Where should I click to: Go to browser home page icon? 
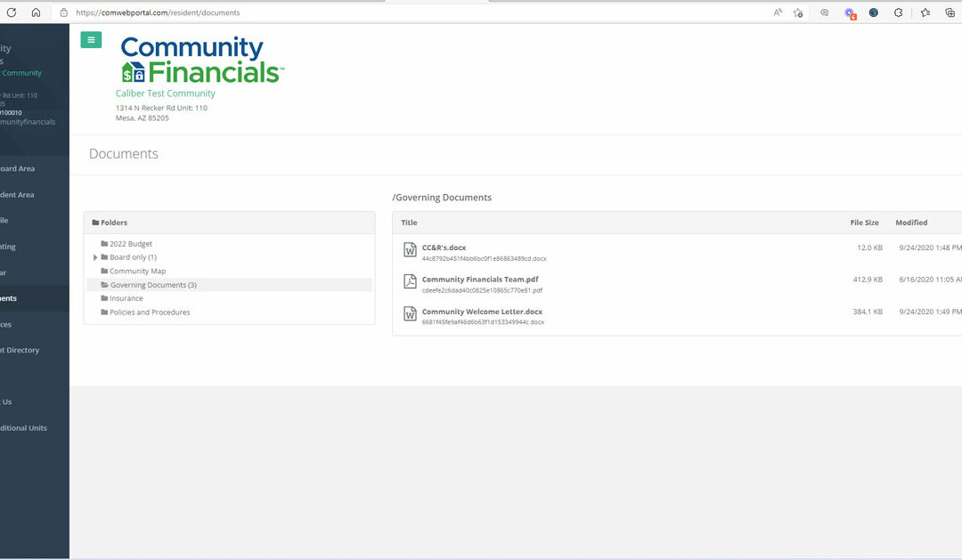pyautogui.click(x=36, y=12)
